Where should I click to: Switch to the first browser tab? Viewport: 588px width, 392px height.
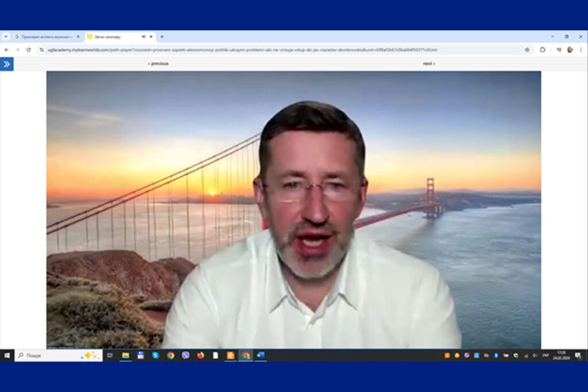[46, 37]
